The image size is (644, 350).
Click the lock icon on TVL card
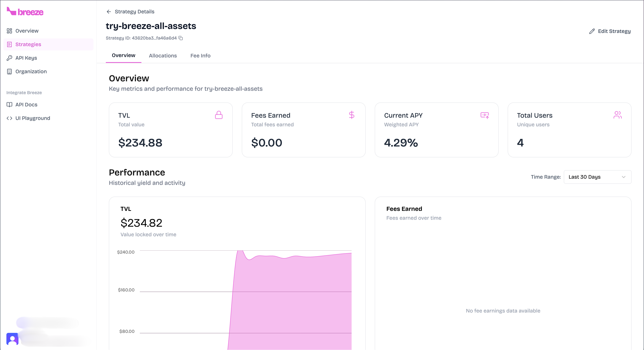(218, 115)
